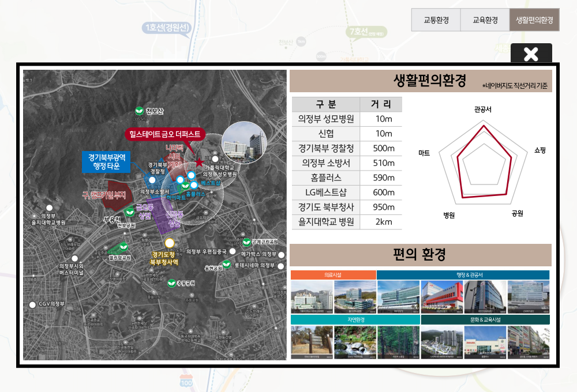This screenshot has width=577, height=392.
Task: Click the 마트 radar chart label
Action: tap(424, 153)
